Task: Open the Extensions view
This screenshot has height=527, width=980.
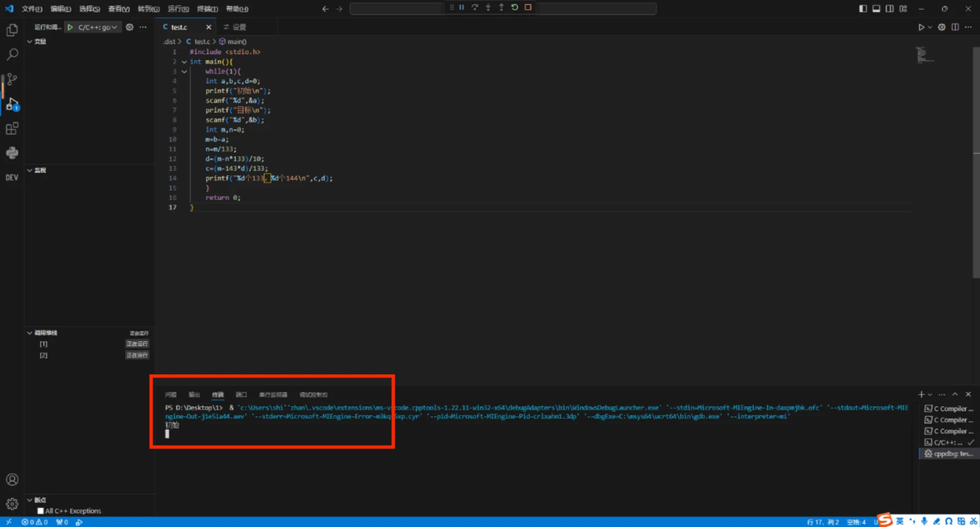Action: (12, 128)
